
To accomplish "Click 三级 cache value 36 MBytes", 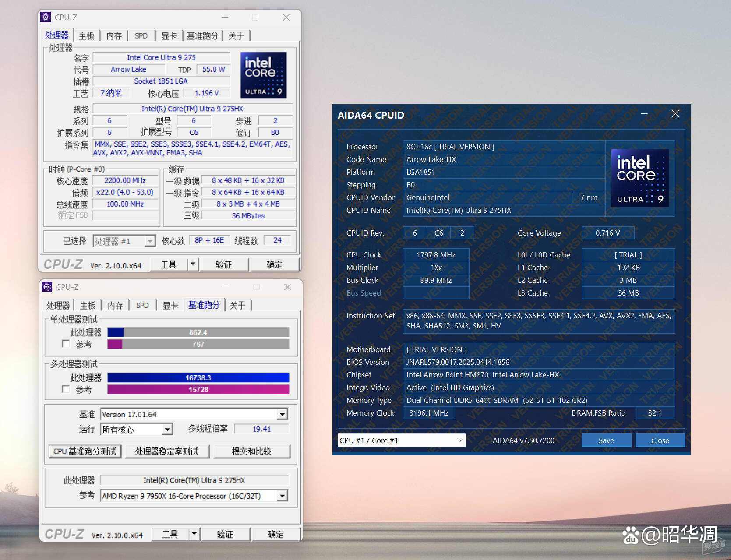I will pos(248,216).
